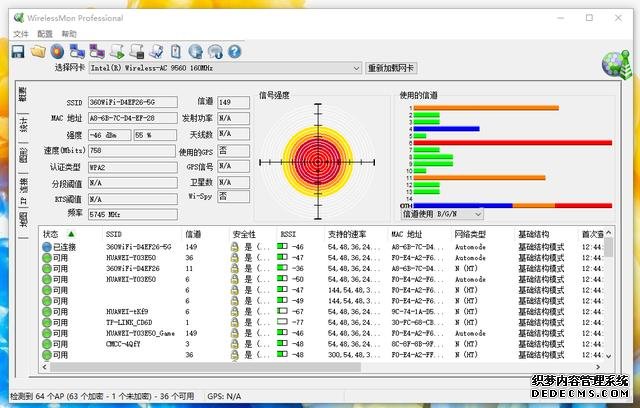The image size is (640, 408).
Task: Click the log icon with black stop square
Action: click(x=137, y=52)
